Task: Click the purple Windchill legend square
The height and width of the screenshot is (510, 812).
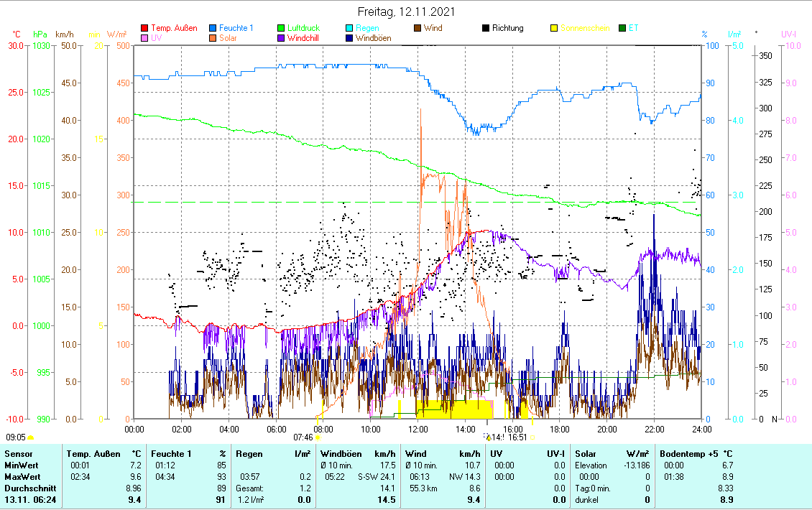Action: click(282, 38)
